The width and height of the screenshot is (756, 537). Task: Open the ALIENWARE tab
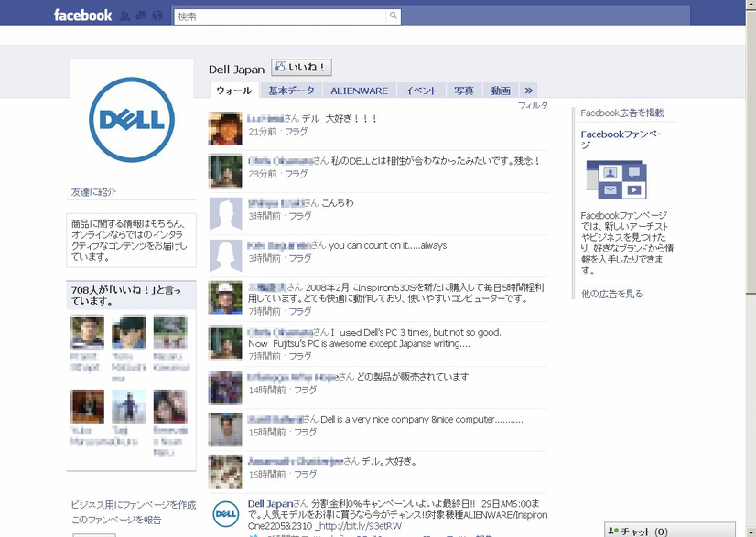tap(359, 91)
